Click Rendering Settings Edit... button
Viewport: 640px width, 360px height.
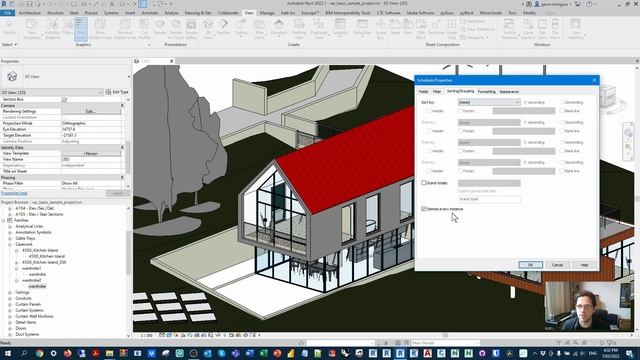point(91,111)
